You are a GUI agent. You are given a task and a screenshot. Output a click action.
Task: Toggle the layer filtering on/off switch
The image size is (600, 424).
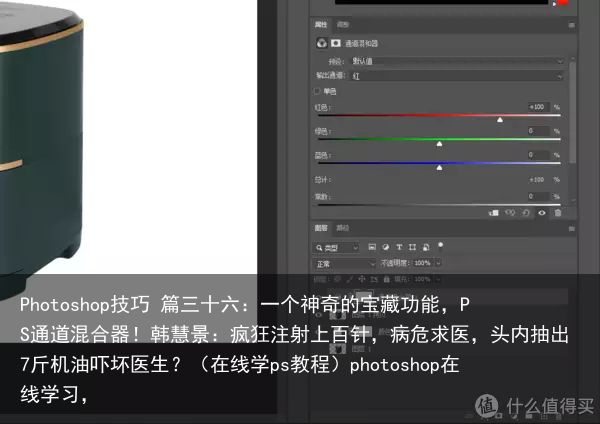pyautogui.click(x=440, y=245)
